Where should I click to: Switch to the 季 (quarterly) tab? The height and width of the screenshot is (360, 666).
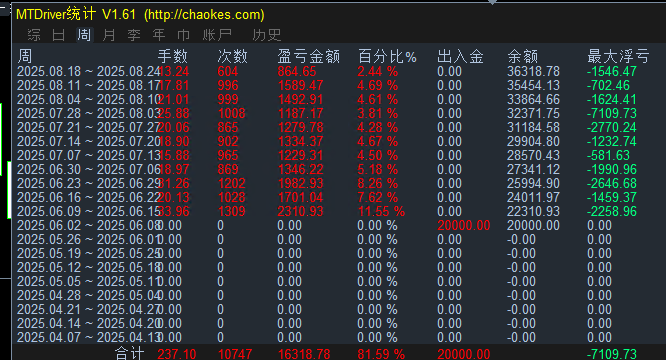[x=134, y=35]
